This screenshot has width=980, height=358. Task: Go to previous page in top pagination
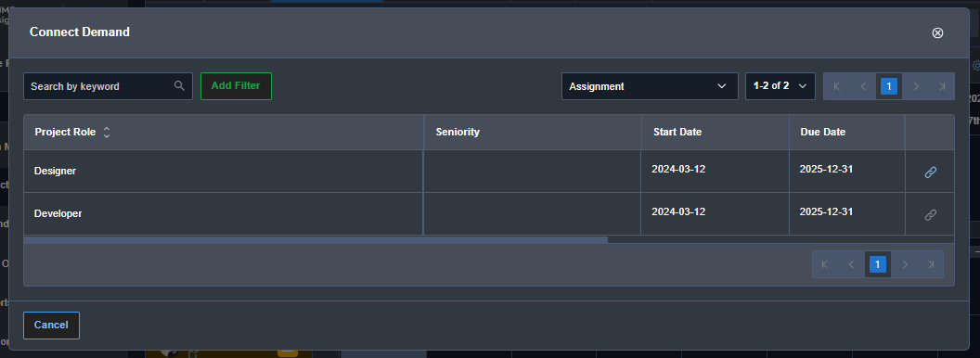(863, 86)
